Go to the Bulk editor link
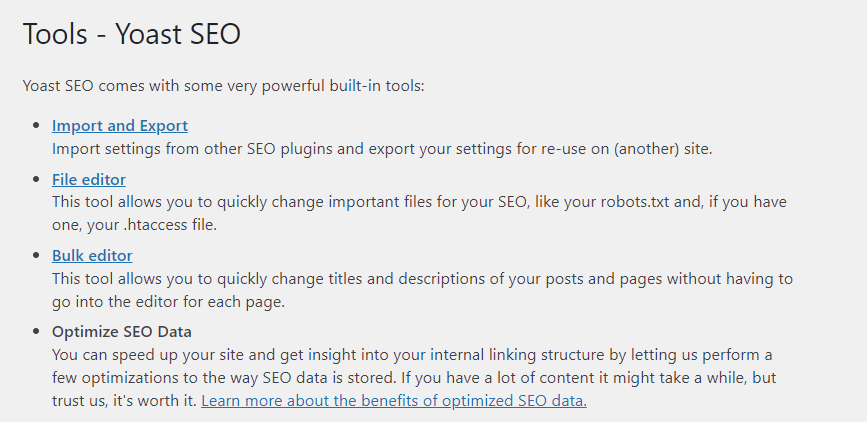867x422 pixels. [x=92, y=255]
